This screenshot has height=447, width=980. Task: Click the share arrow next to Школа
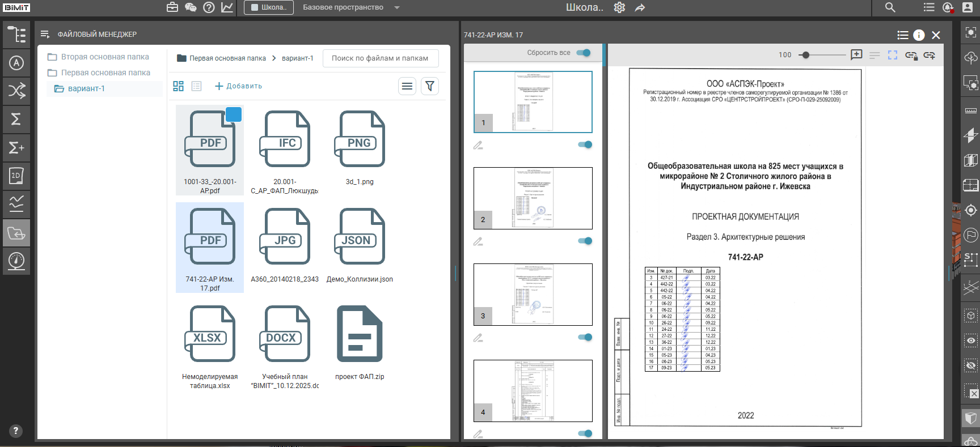pyautogui.click(x=640, y=7)
